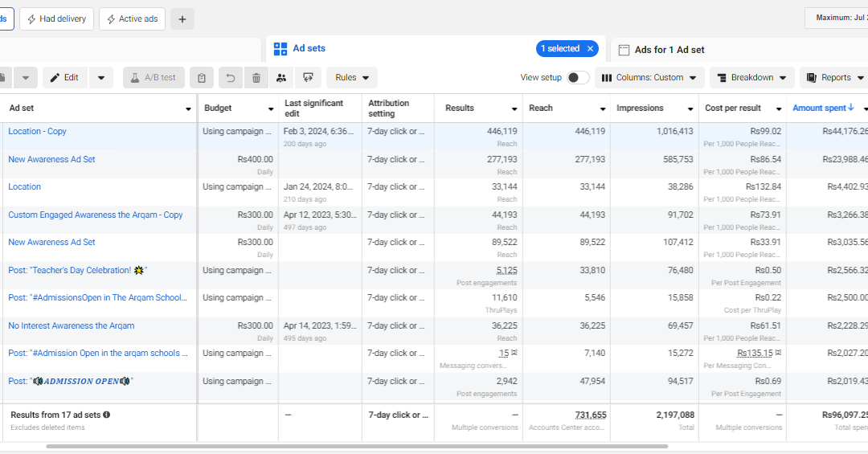
Task: Click the Ads tab window icon
Action: click(624, 50)
